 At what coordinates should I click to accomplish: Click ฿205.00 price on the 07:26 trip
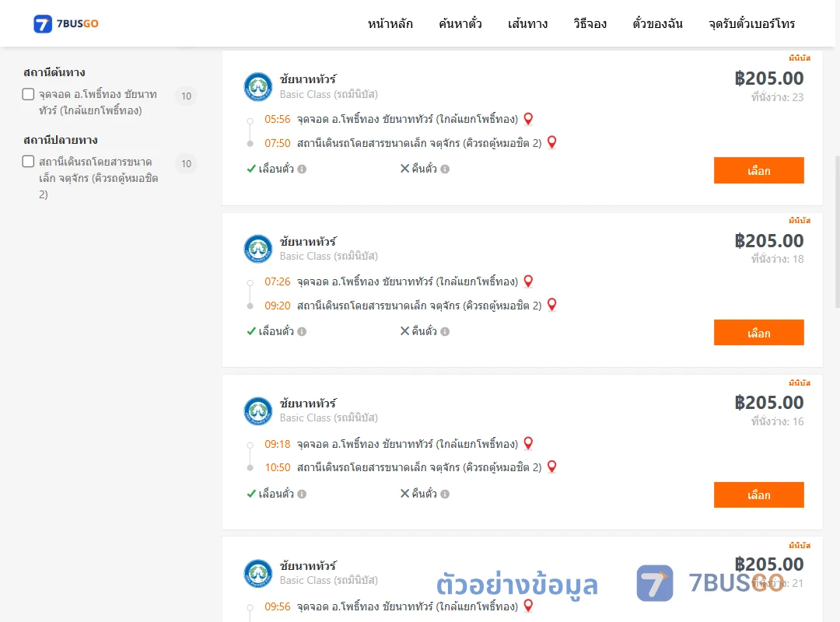coord(769,240)
